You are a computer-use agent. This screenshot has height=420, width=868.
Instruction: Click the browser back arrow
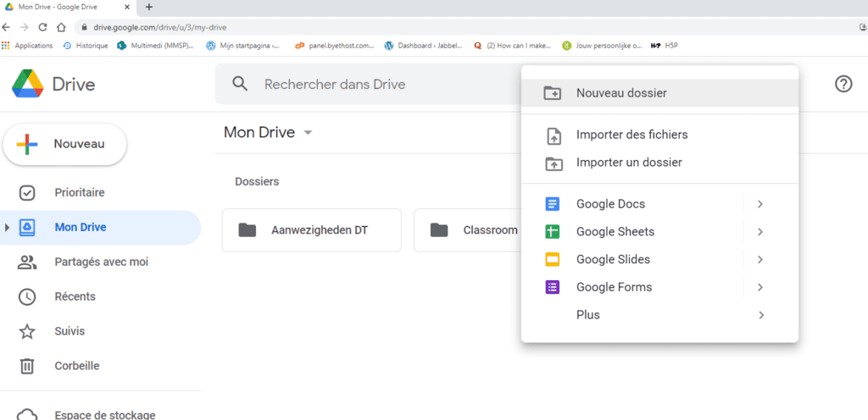pyautogui.click(x=6, y=27)
